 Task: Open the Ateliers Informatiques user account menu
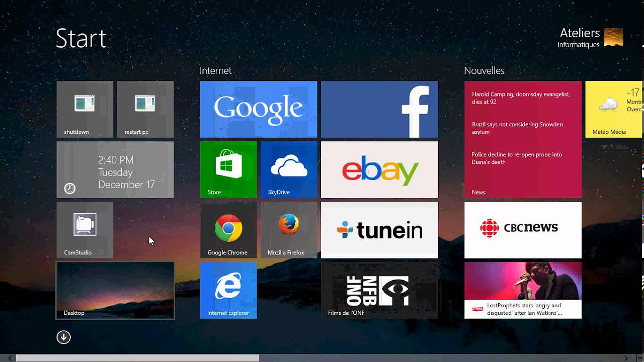click(x=590, y=38)
